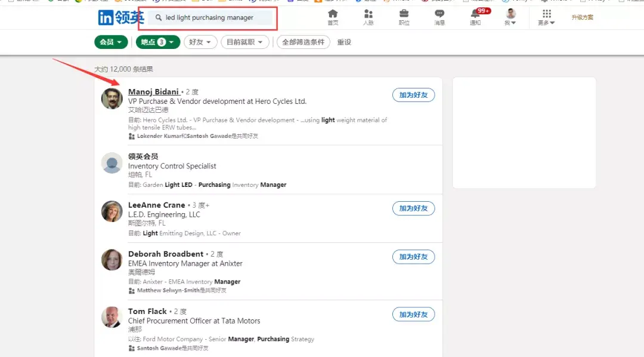Click LeeAnne Crane's profile photo

pos(112,211)
